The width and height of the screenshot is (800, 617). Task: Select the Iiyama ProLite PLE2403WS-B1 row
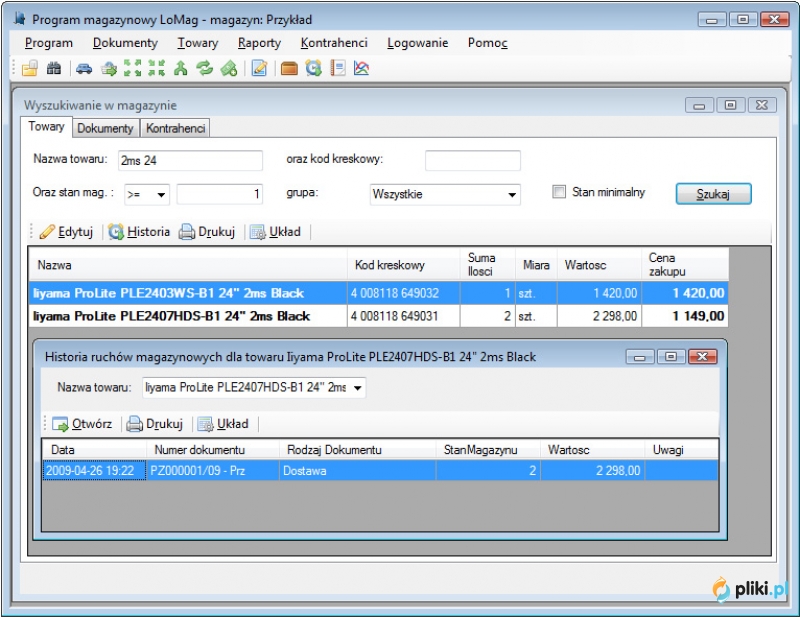click(378, 293)
